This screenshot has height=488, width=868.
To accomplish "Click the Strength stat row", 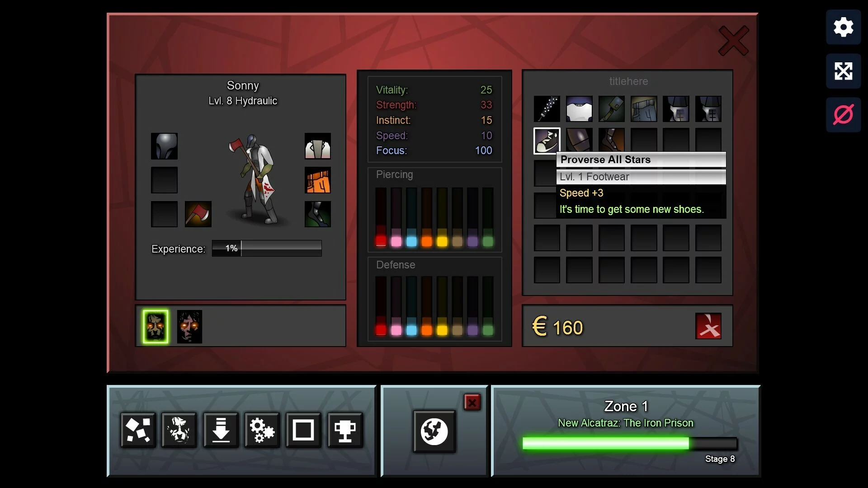I will (434, 105).
